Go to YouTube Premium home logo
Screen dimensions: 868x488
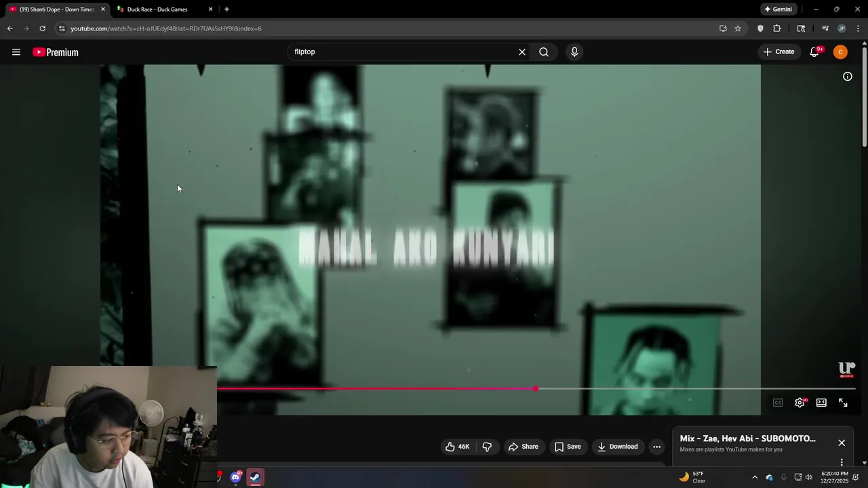[56, 52]
